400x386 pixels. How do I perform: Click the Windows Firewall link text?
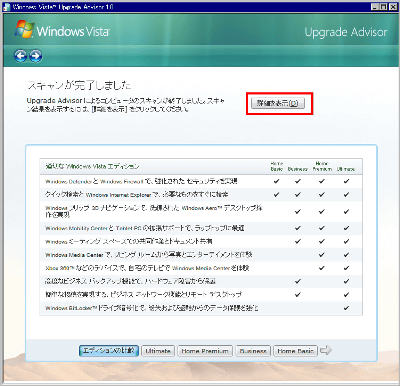coord(122,182)
